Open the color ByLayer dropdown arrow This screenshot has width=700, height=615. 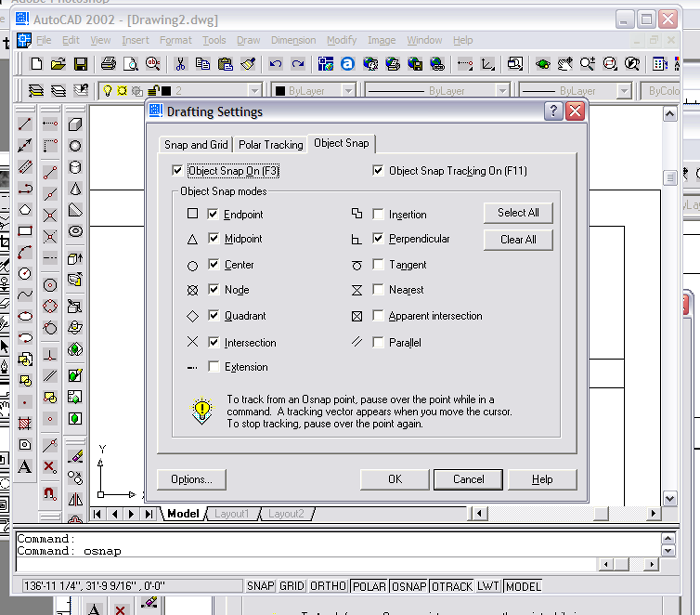point(348,91)
